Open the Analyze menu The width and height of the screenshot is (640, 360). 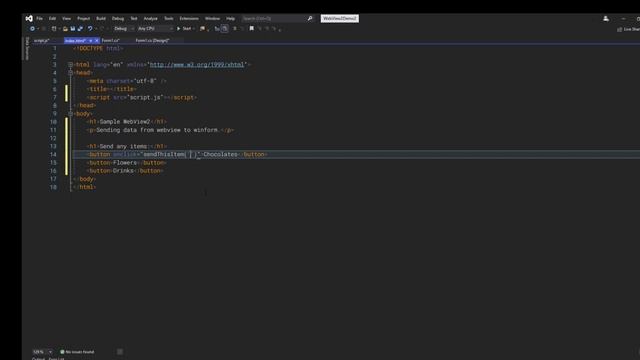click(151, 18)
